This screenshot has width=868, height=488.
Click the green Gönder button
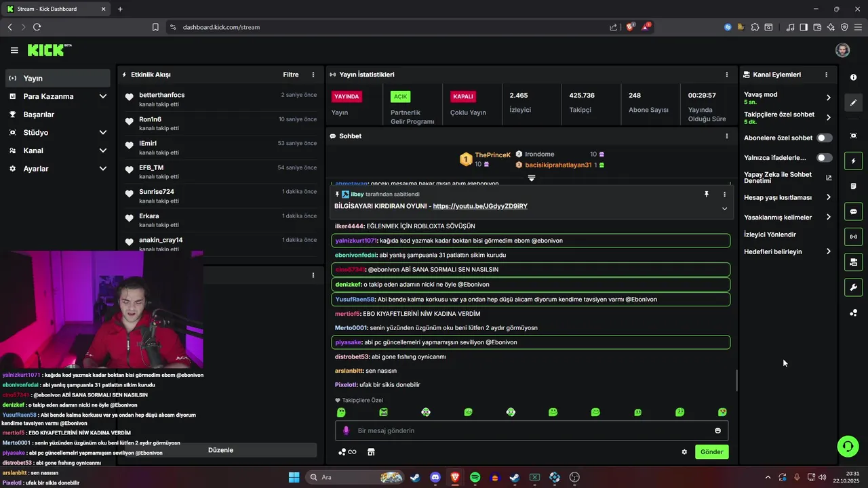pos(712,452)
